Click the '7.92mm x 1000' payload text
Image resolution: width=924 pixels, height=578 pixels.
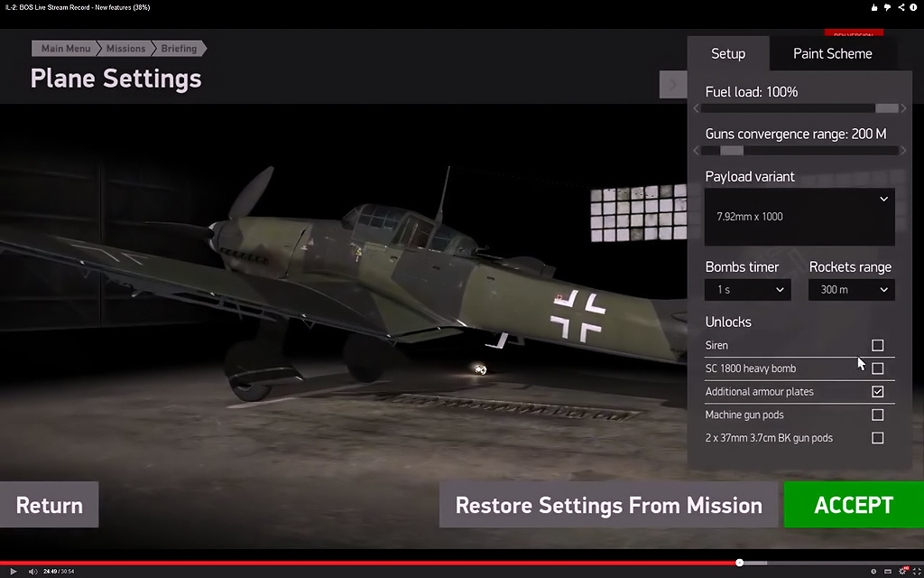pos(750,217)
